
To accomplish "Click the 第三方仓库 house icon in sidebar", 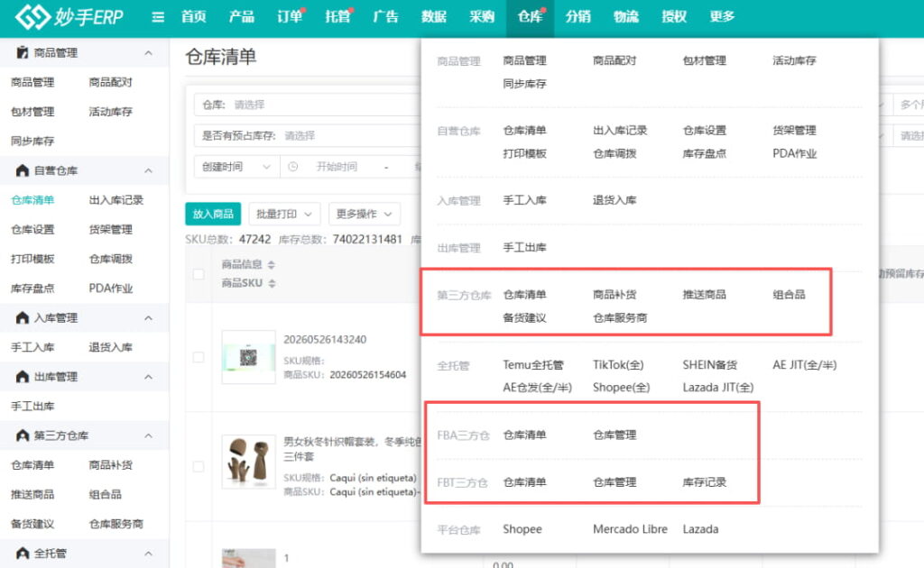I will click(23, 435).
